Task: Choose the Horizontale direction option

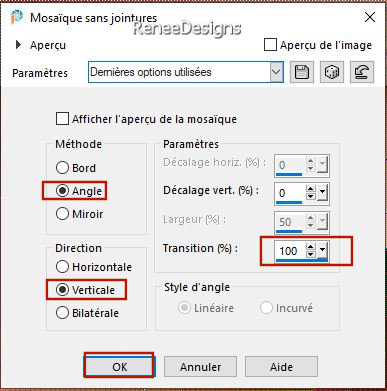Action: (62, 267)
